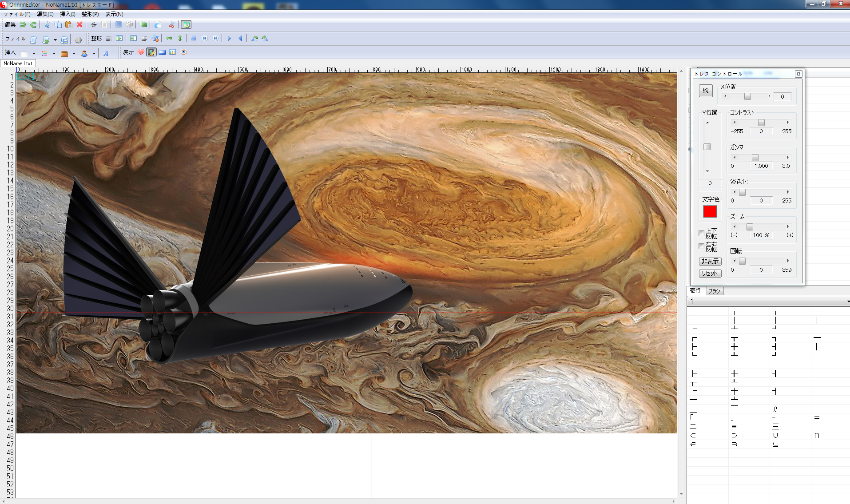
Task: Click the eye preview icon
Action: tap(183, 52)
